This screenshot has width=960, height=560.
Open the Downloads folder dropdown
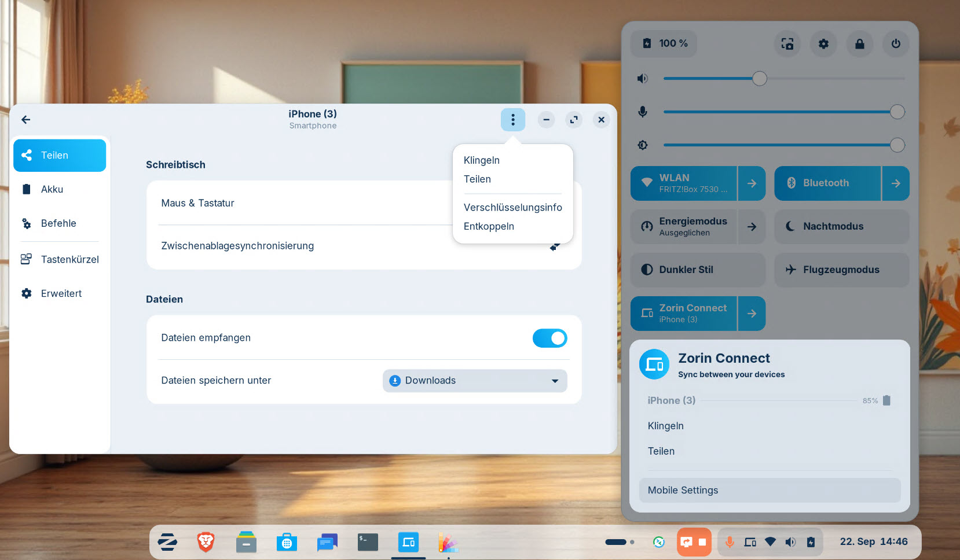[474, 381]
